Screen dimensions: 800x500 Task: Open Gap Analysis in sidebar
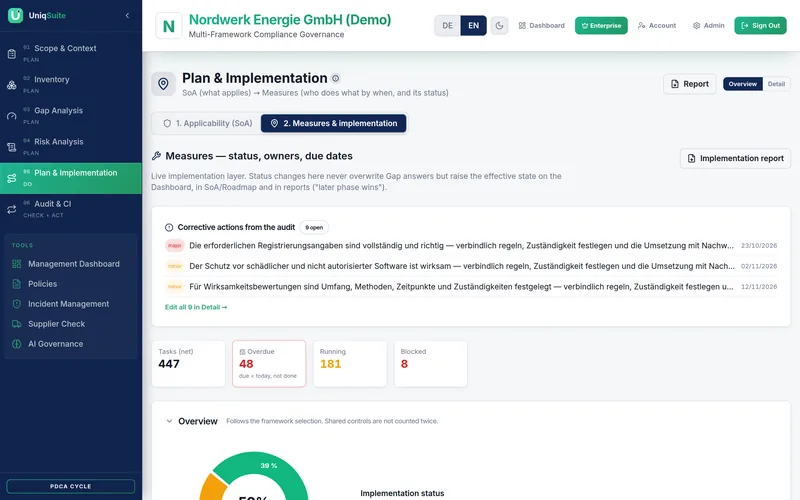click(x=71, y=115)
